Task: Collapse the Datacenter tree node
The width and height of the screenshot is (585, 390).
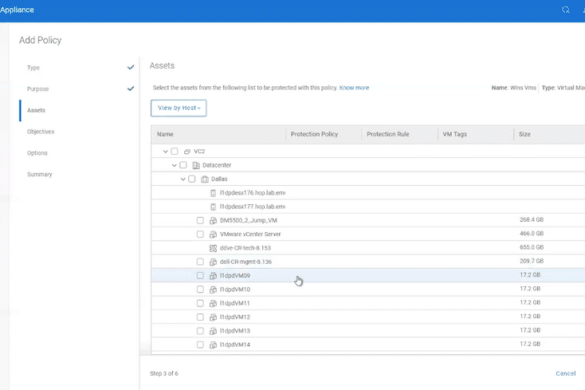Action: pyautogui.click(x=174, y=165)
